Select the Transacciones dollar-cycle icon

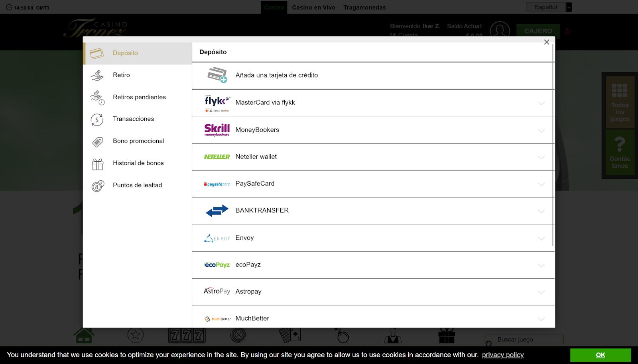click(97, 119)
